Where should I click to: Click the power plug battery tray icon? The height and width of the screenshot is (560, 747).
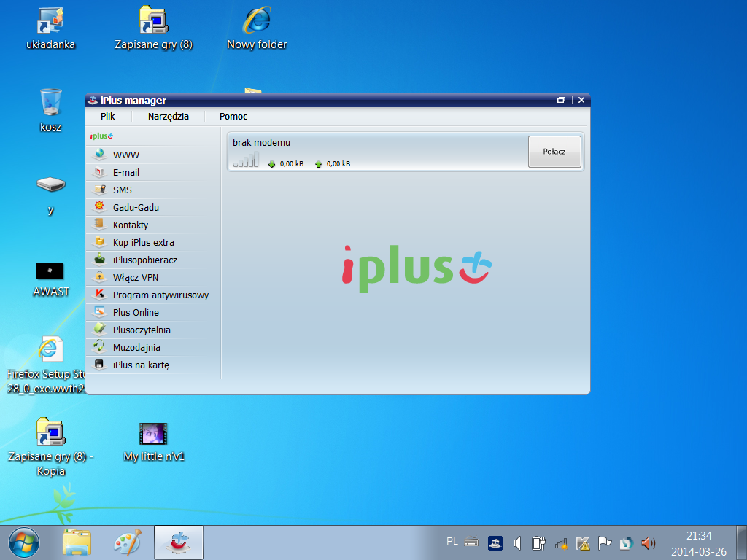pyautogui.click(x=539, y=542)
